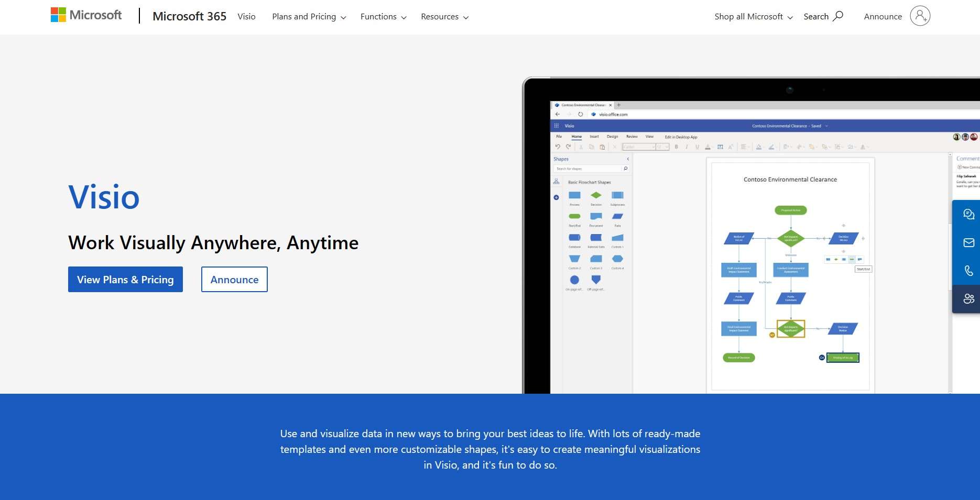Toggle the Underline button in laptop Visio toolbar
Image resolution: width=980 pixels, height=500 pixels.
[697, 147]
